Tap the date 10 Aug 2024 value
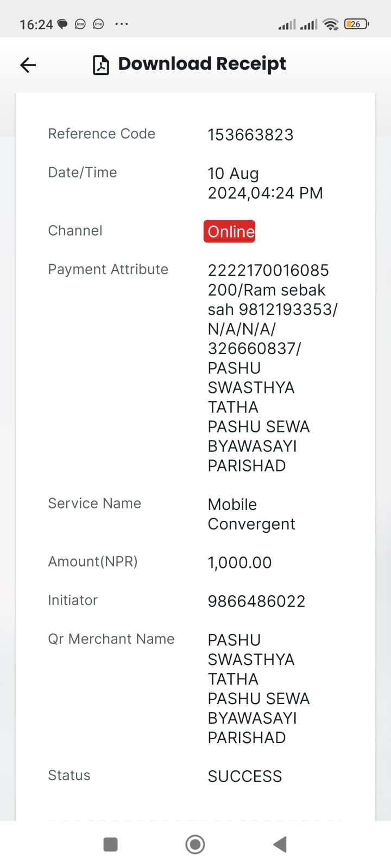The width and height of the screenshot is (391, 868). pyautogui.click(x=265, y=183)
